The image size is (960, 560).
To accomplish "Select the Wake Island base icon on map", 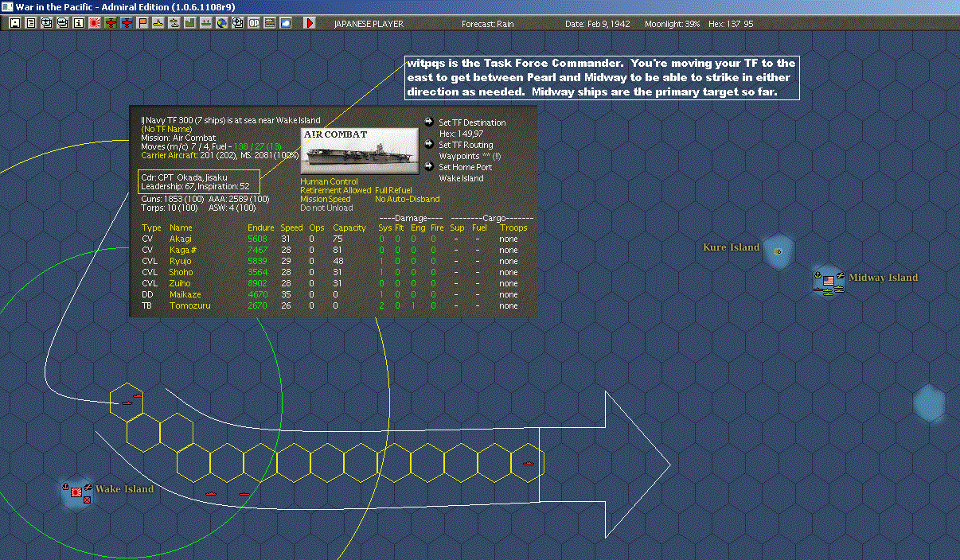I will point(76,493).
